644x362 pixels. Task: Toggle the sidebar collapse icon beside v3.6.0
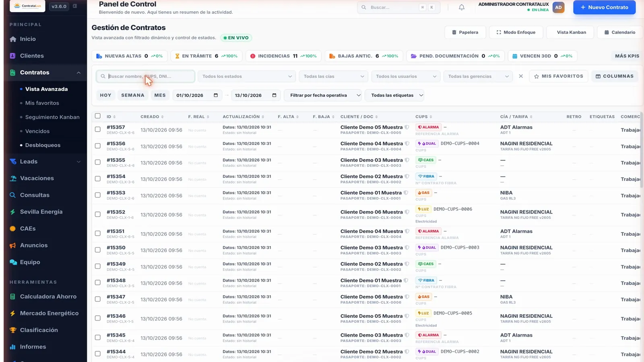75,6
